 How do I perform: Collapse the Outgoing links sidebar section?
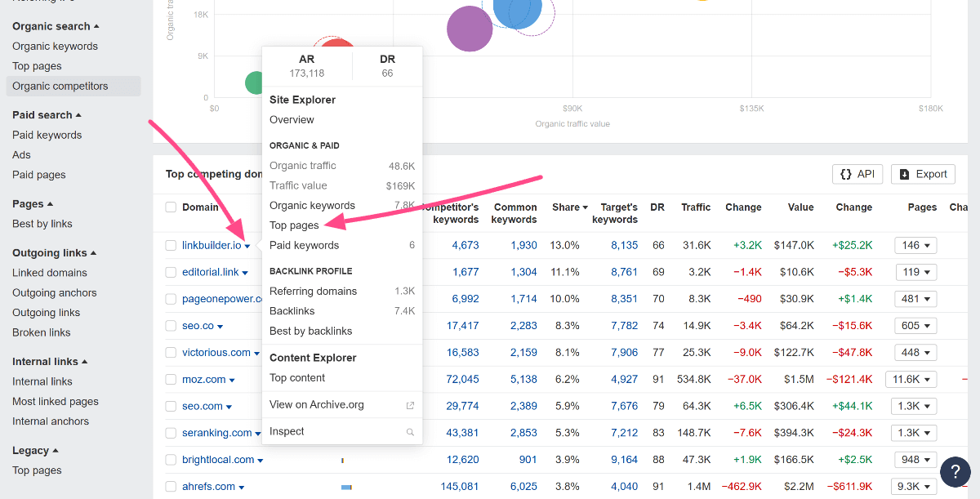(55, 253)
